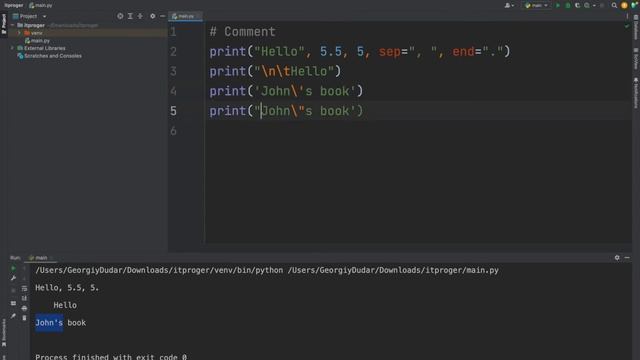Open Project panel gear options
The width and height of the screenshot is (640, 360).
click(153, 16)
